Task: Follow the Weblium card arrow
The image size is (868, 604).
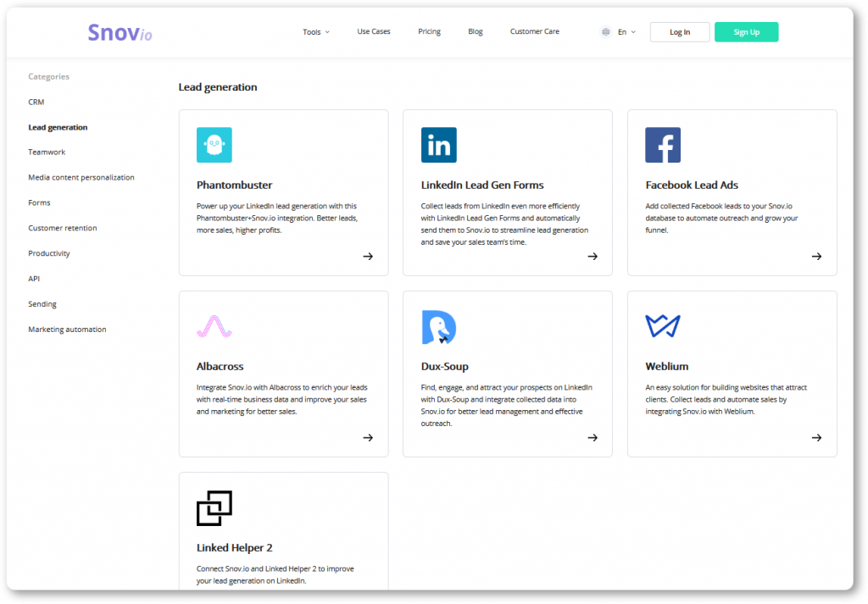Action: (x=816, y=437)
